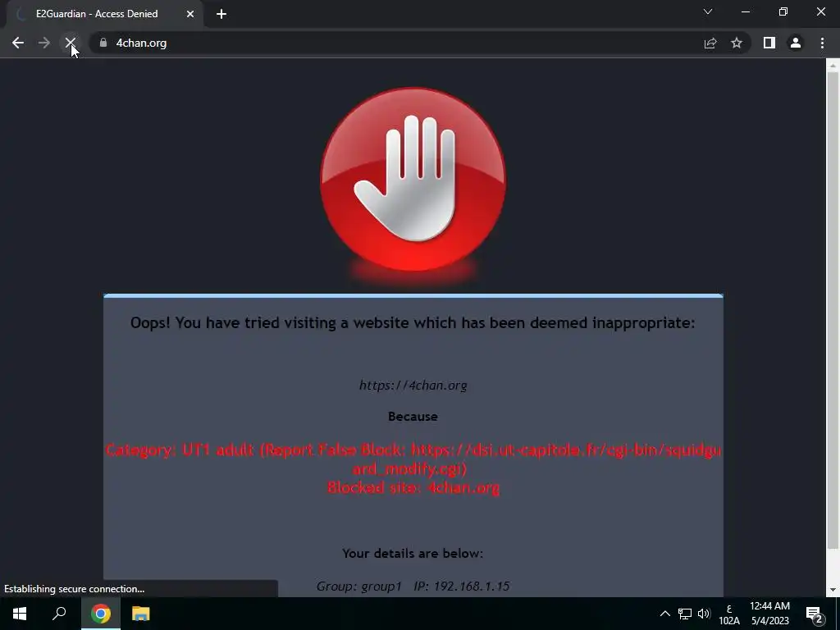840x630 pixels.
Task: Click the scrollbar up arrow
Action: [x=833, y=66]
